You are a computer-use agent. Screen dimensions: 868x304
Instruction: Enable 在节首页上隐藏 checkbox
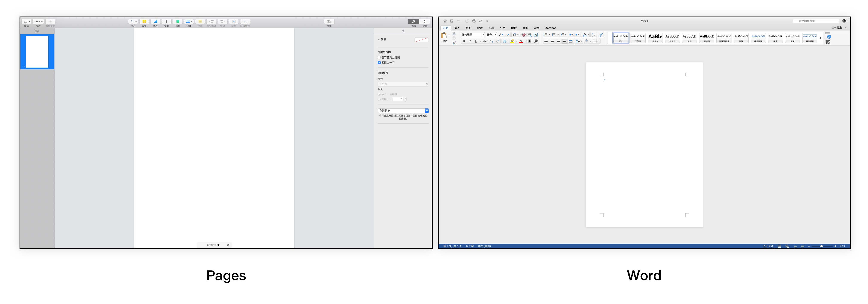tap(379, 57)
